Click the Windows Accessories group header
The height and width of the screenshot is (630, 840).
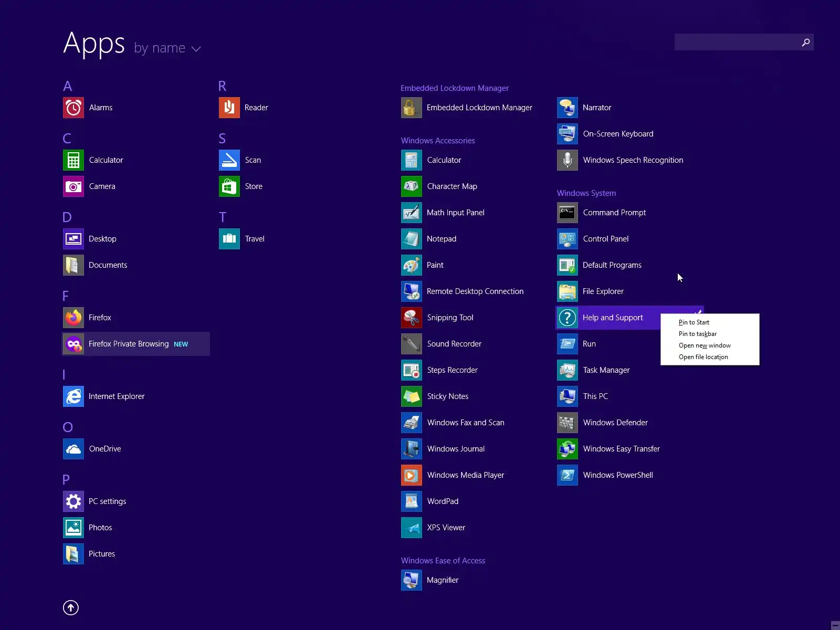click(x=438, y=141)
